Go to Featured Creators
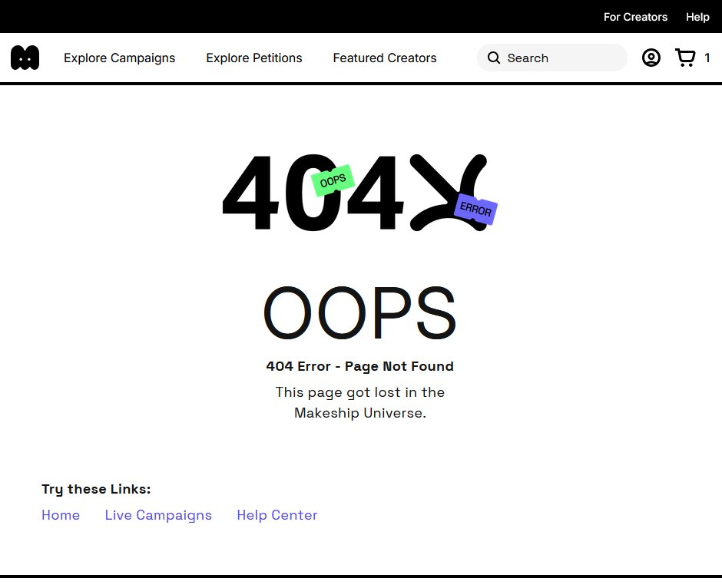722x588 pixels. click(x=385, y=58)
